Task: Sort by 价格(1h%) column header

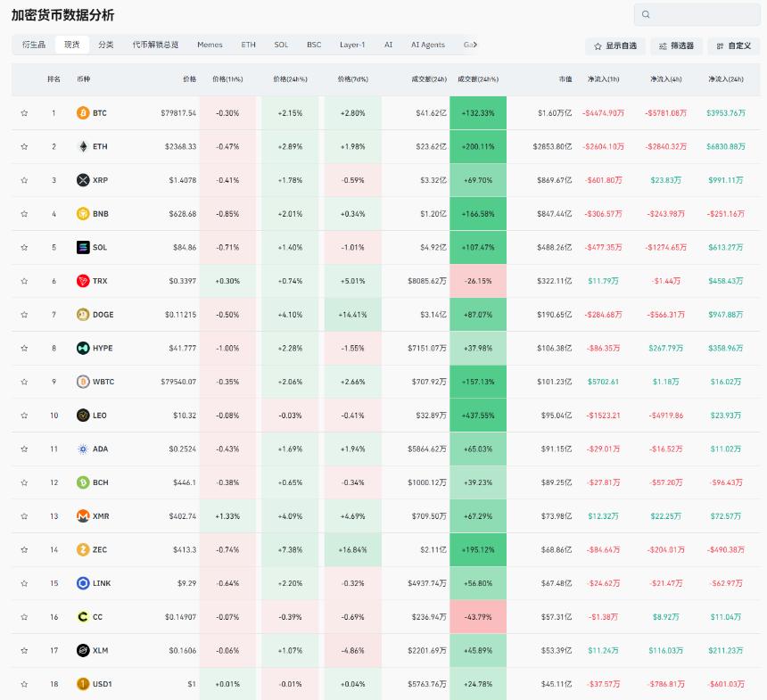Action: coord(227,78)
